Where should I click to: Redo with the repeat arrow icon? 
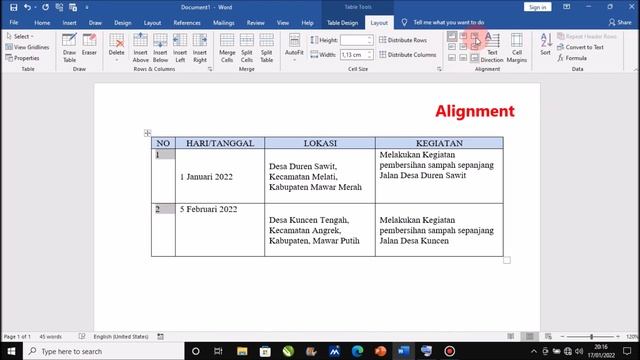tap(45, 7)
